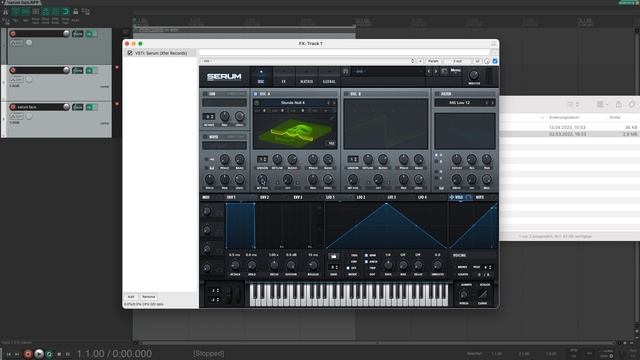Click the Remove button in the FX window

149,297
